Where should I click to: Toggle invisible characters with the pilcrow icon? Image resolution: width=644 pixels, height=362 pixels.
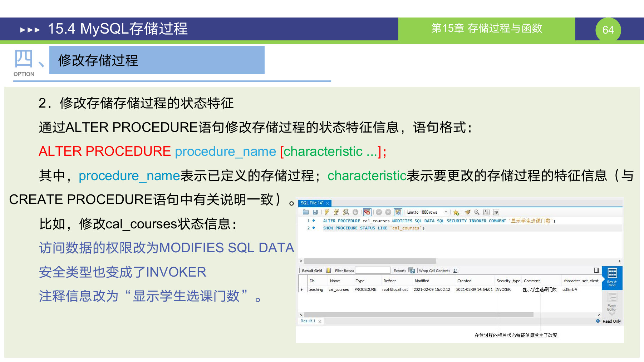coord(486,212)
